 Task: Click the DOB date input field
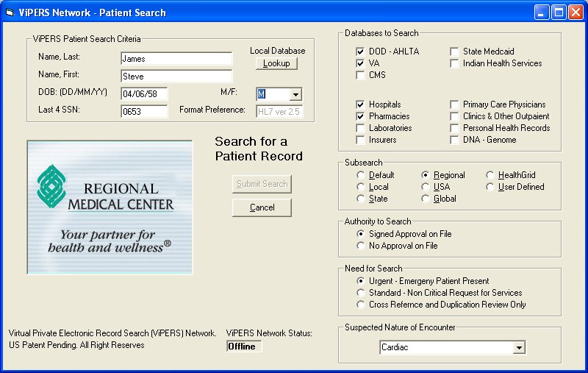click(x=144, y=93)
